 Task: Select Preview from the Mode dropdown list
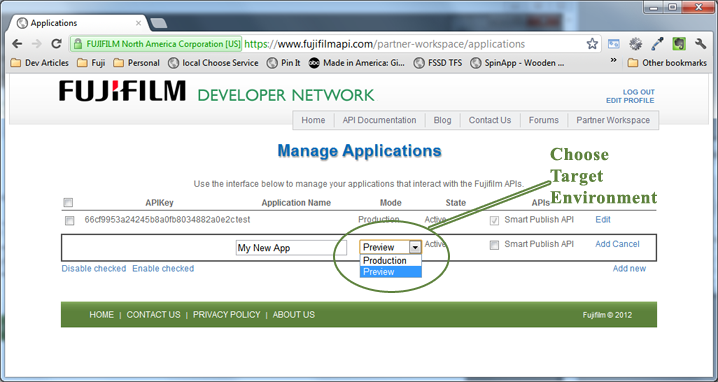390,272
